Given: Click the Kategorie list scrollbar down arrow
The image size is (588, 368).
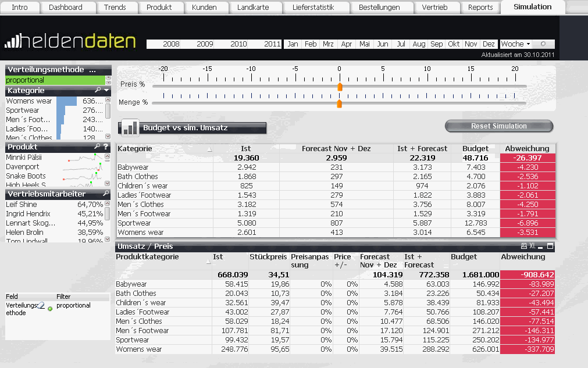Looking at the screenshot, I should tap(108, 137).
